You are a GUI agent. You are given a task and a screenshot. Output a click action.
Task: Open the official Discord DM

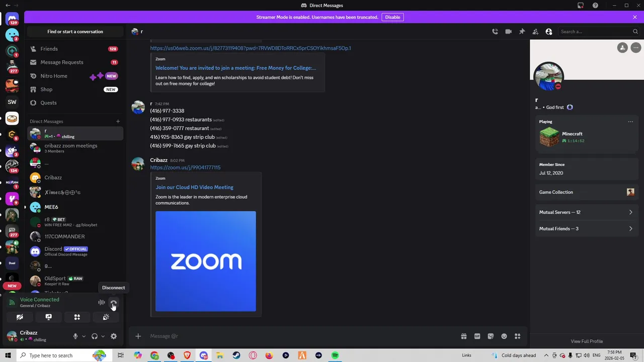(x=75, y=251)
